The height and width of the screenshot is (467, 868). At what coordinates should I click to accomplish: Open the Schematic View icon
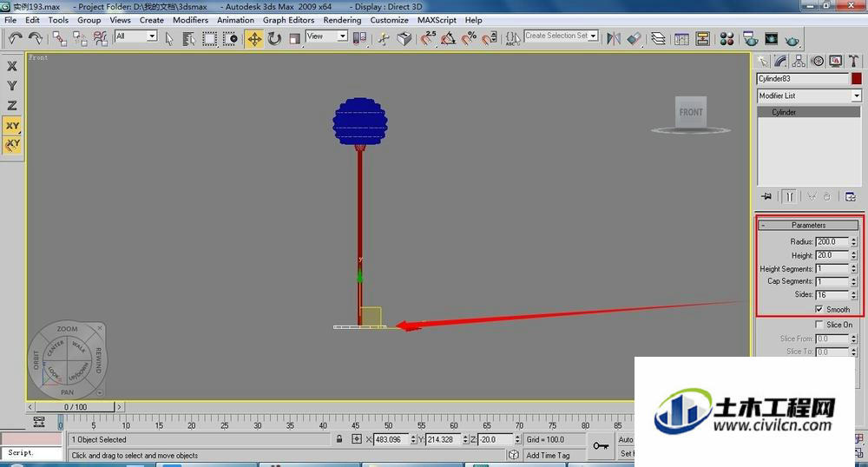pos(703,39)
